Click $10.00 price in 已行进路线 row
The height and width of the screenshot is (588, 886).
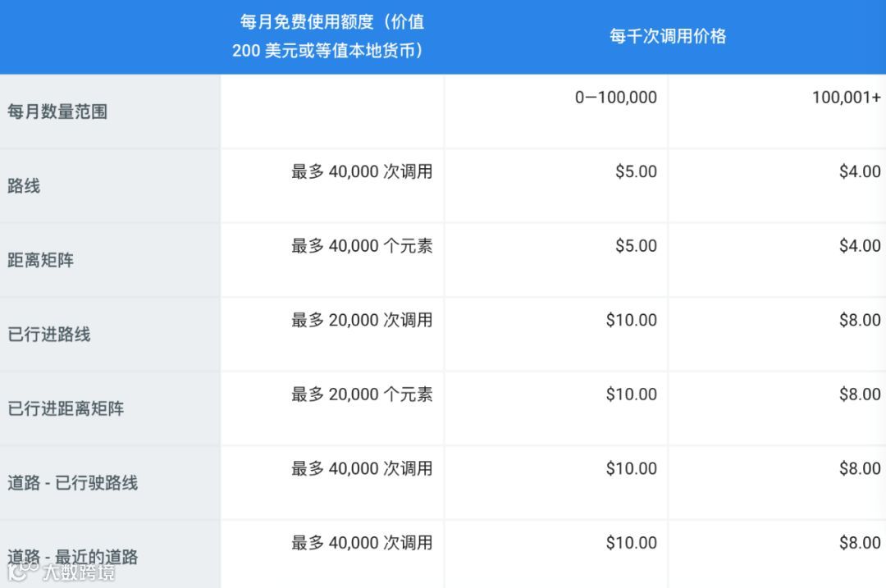631,320
